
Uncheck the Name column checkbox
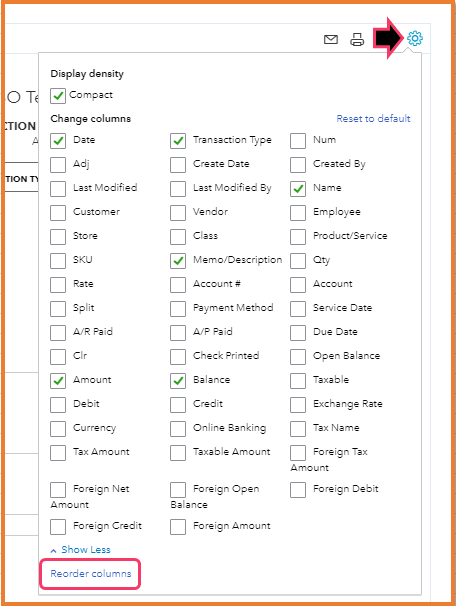click(298, 189)
